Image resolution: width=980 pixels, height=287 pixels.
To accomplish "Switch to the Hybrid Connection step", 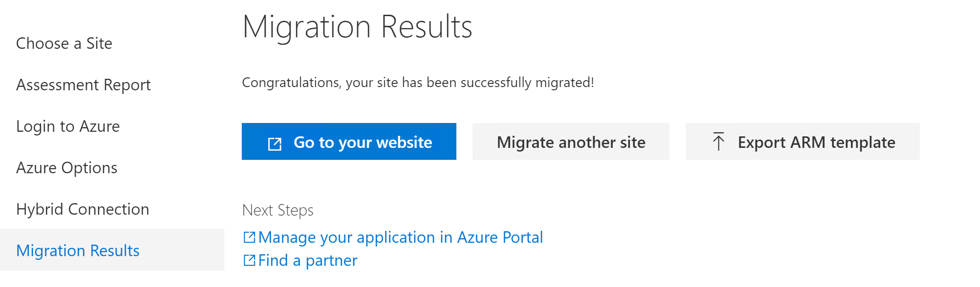I will click(x=82, y=209).
